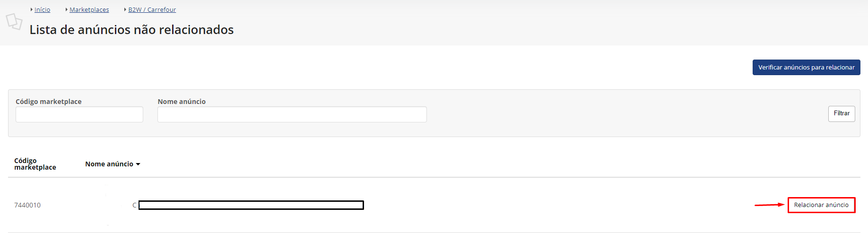Select the listing code 7440010
This screenshot has height=233, width=868.
[x=27, y=205]
